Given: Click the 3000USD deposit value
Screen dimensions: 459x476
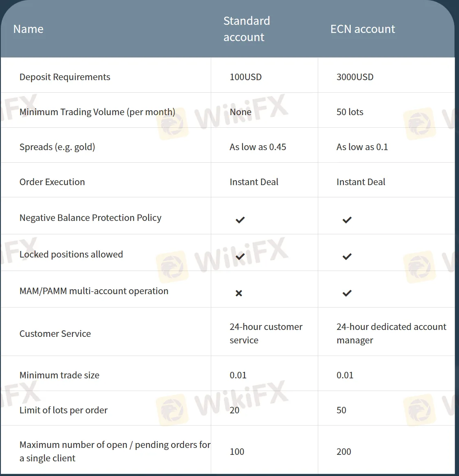Looking at the screenshot, I should (x=355, y=77).
